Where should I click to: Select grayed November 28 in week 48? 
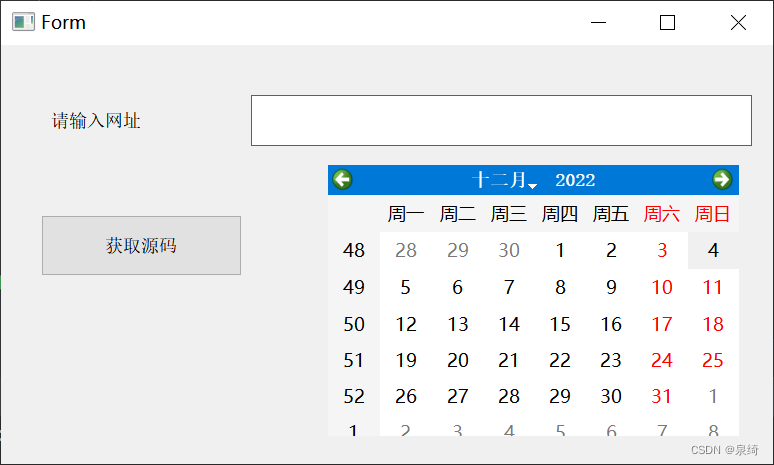[406, 250]
